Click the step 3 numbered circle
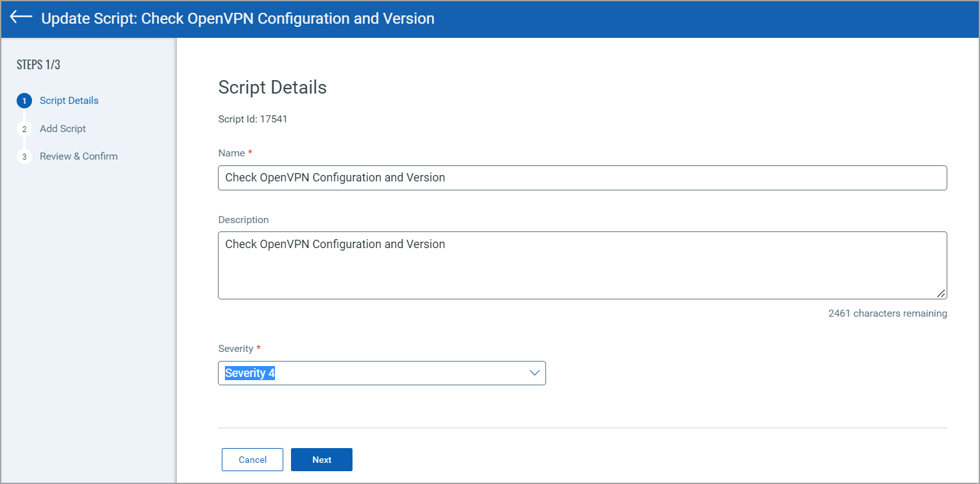This screenshot has width=980, height=484. (x=24, y=156)
